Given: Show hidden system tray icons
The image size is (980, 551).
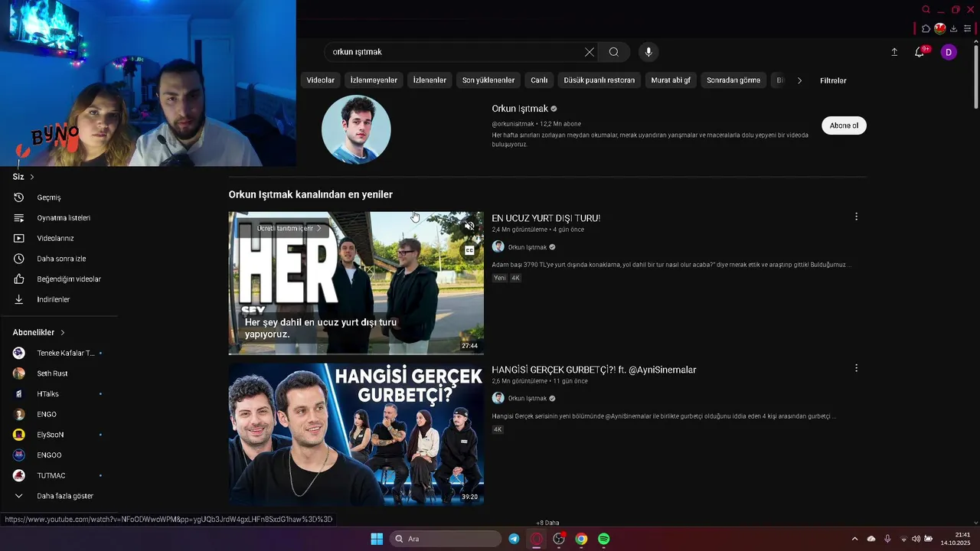Looking at the screenshot, I should coord(854,539).
